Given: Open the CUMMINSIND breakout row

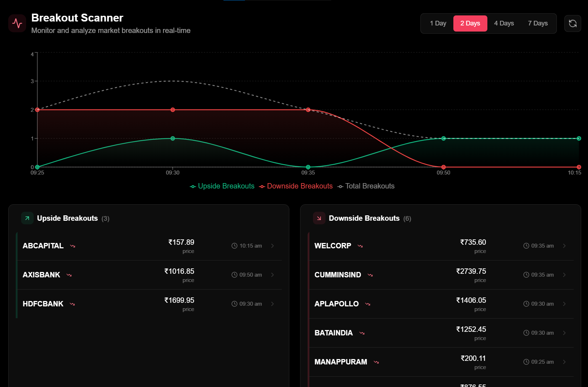Looking at the screenshot, I should tap(441, 275).
